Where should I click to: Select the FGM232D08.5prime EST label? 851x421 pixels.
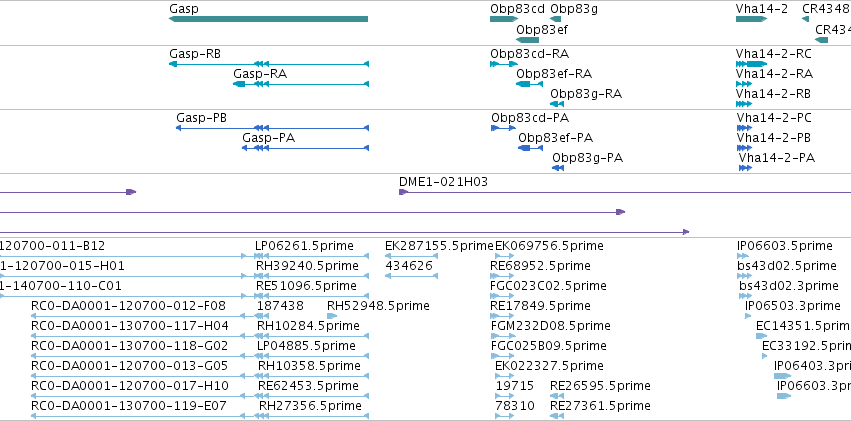(x=550, y=326)
